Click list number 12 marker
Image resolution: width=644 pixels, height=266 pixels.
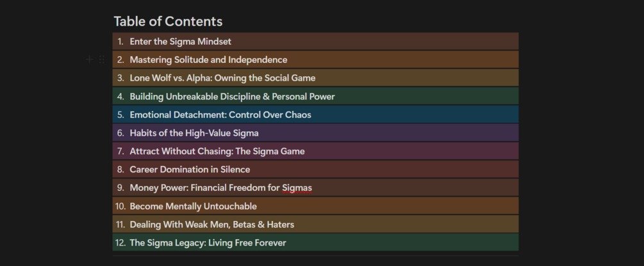point(120,243)
